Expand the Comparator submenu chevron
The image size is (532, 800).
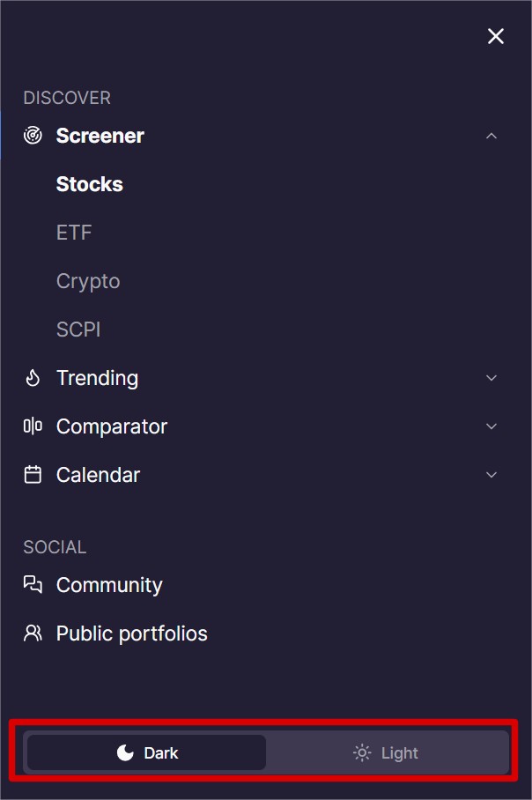pyautogui.click(x=491, y=426)
